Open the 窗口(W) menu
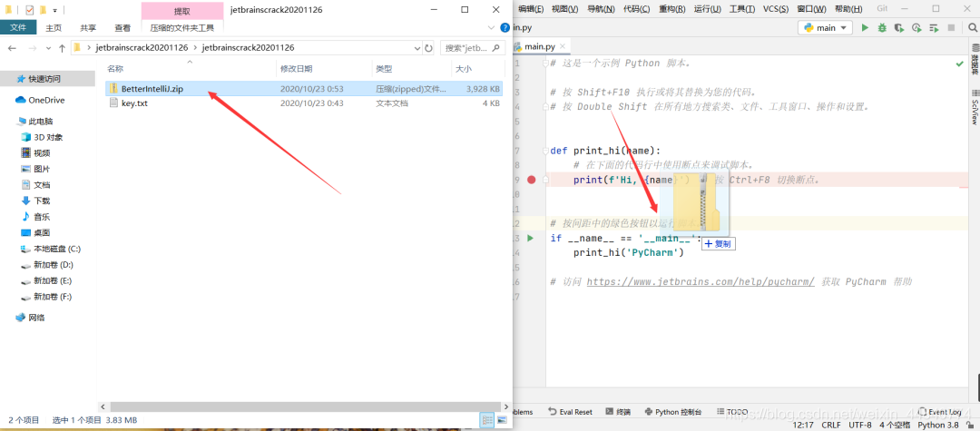The image size is (980, 431). (x=812, y=9)
